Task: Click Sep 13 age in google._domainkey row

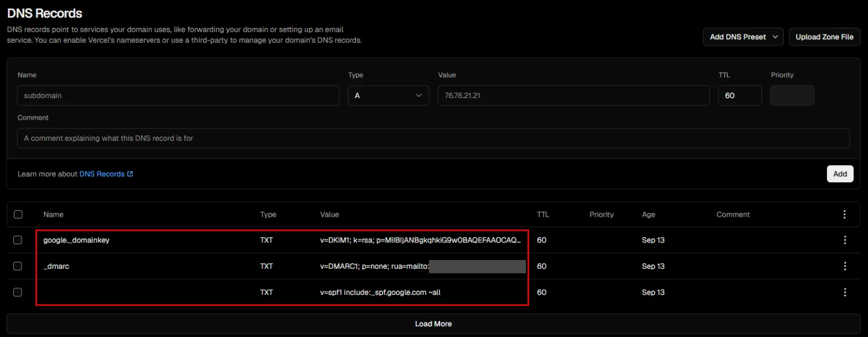Action: click(653, 240)
